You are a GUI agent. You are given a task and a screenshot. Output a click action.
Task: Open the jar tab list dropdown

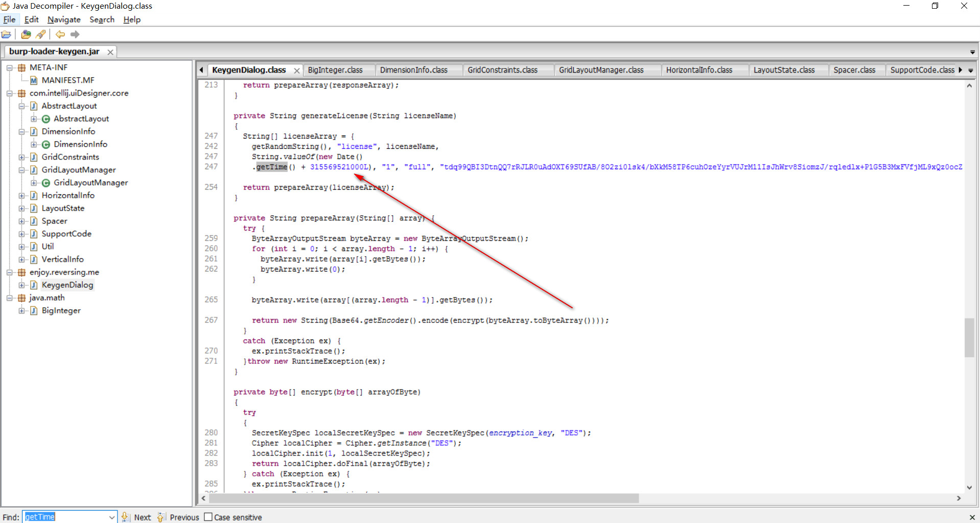point(972,52)
